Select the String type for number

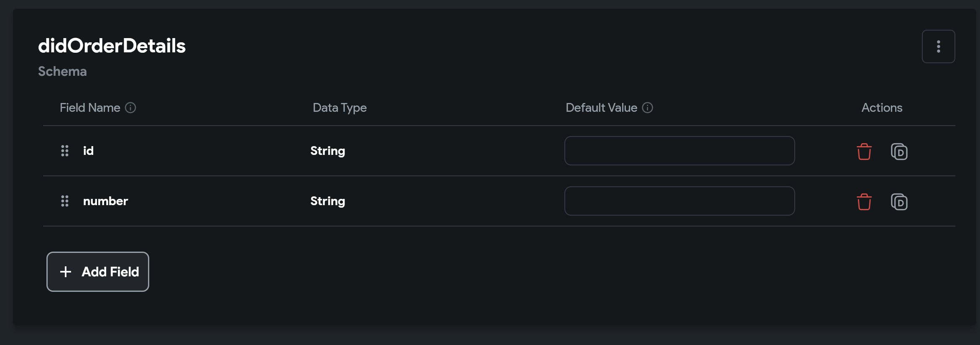point(327,201)
